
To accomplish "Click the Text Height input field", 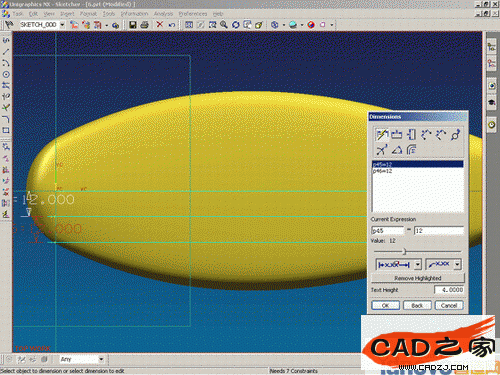I will pos(449,290).
